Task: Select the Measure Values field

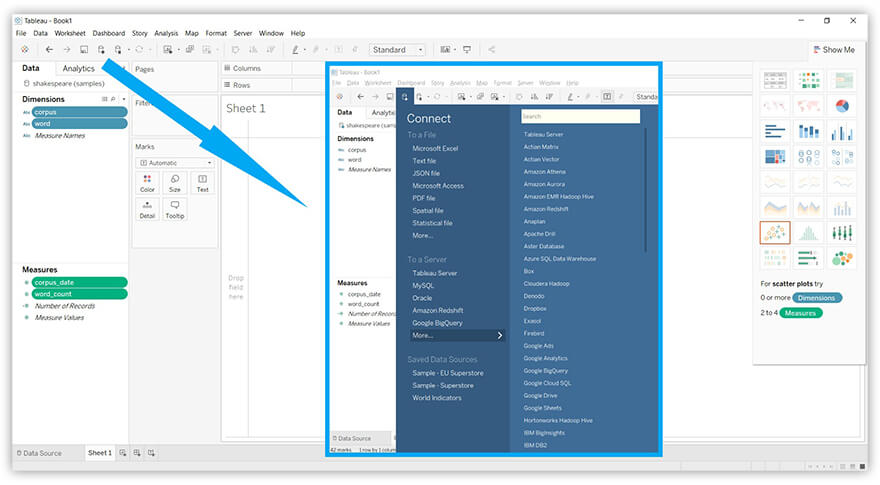Action: (x=59, y=317)
